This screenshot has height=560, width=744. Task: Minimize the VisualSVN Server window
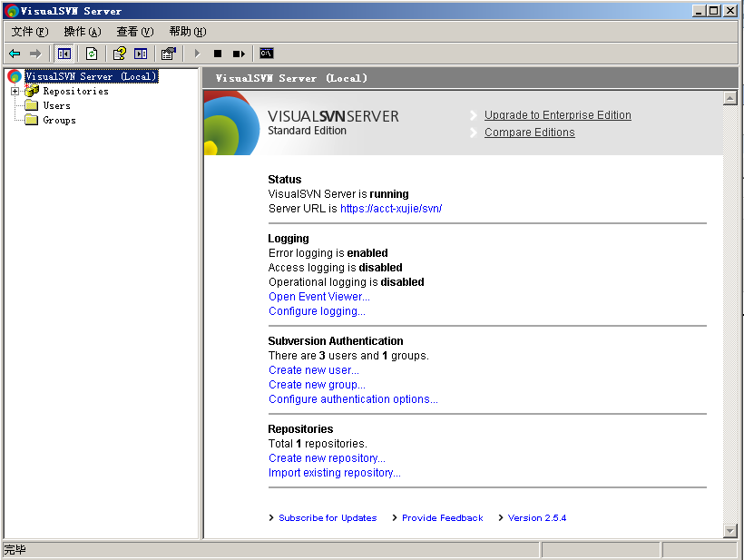[x=699, y=11]
